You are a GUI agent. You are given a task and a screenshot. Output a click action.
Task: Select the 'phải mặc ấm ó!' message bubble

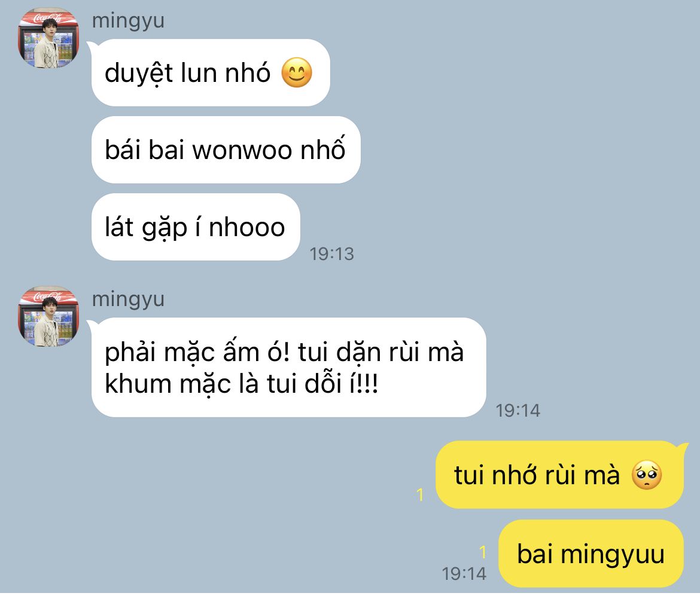tap(288, 368)
